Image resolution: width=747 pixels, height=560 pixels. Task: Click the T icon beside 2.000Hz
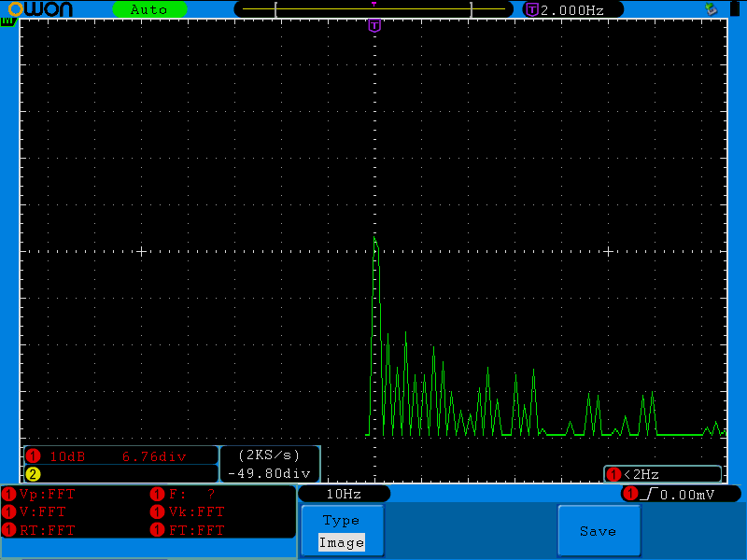[531, 9]
